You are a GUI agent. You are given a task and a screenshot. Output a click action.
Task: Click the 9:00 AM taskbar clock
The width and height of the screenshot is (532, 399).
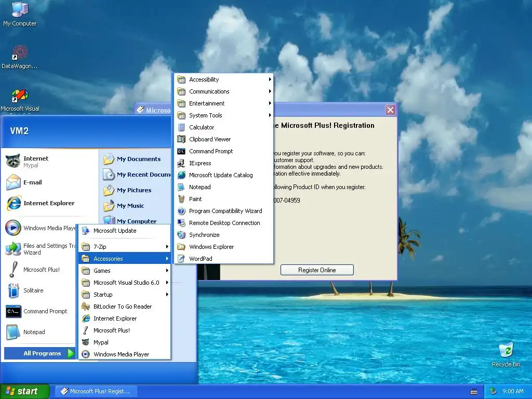[x=513, y=391]
